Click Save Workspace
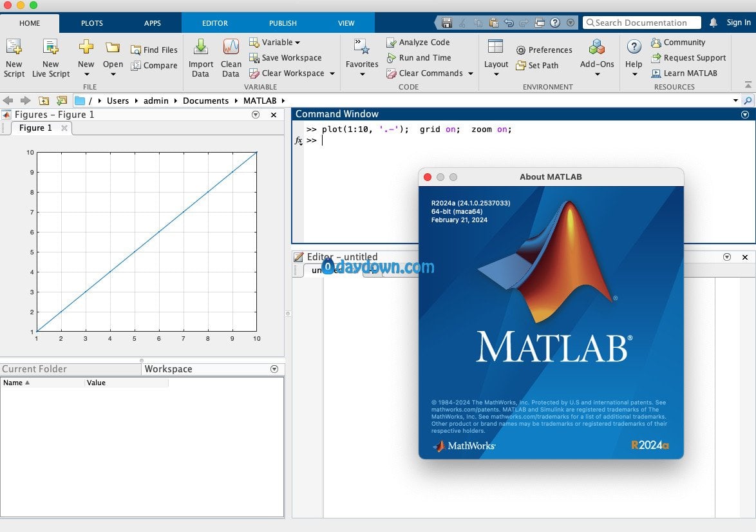756x532 pixels. (285, 57)
